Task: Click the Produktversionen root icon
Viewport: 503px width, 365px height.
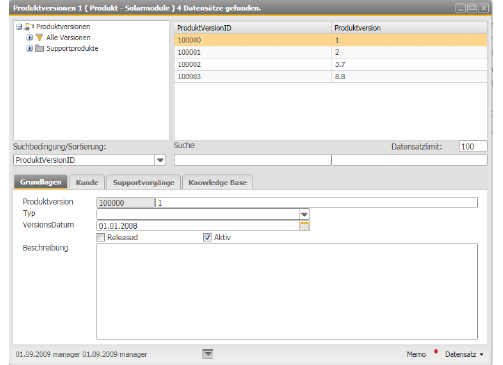Action: tap(29, 26)
